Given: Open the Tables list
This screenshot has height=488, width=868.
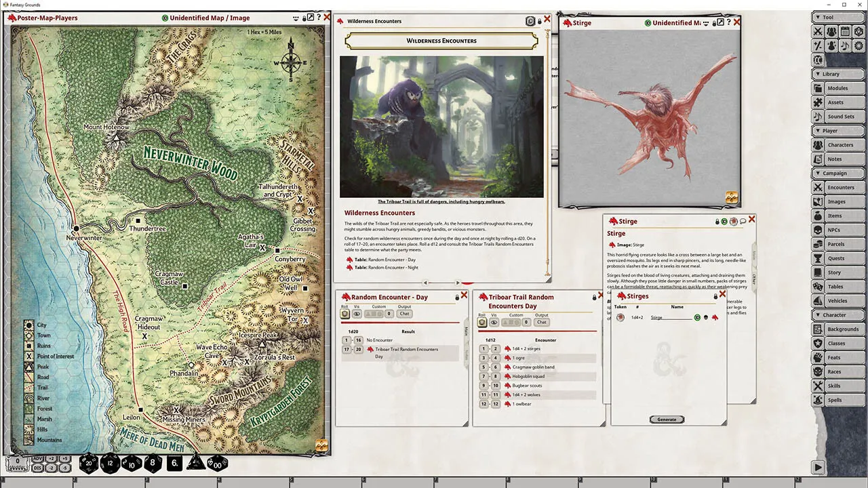Looking at the screenshot, I should coord(844,287).
